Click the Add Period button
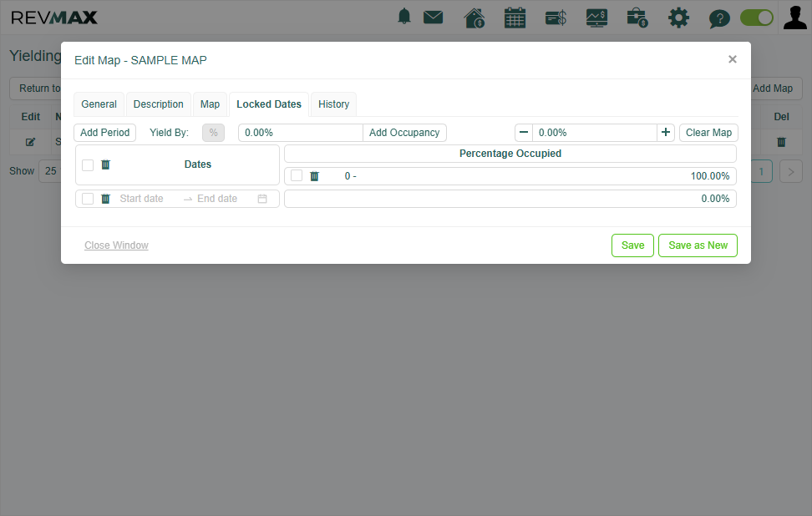This screenshot has width=812, height=516. pyautogui.click(x=104, y=133)
